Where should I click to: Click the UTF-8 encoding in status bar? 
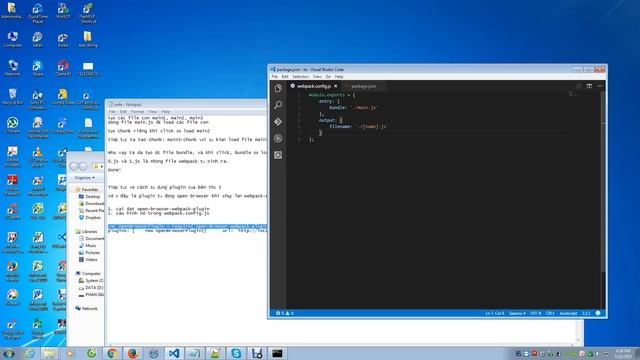[x=536, y=313]
